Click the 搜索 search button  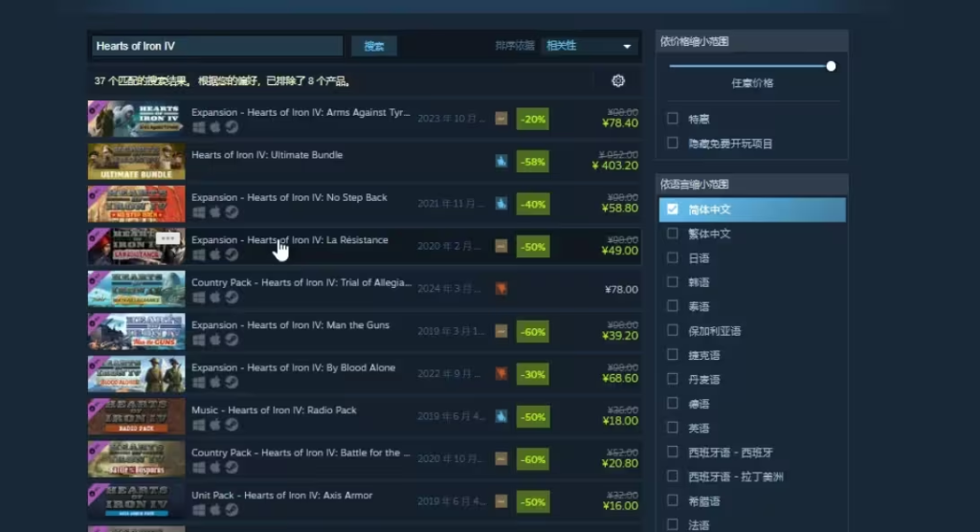[374, 46]
